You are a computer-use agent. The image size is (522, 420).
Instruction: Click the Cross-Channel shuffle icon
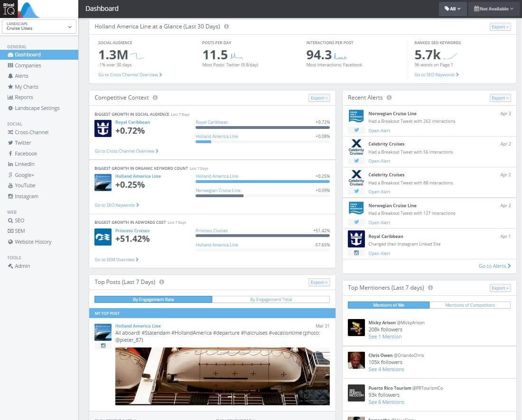[10, 132]
